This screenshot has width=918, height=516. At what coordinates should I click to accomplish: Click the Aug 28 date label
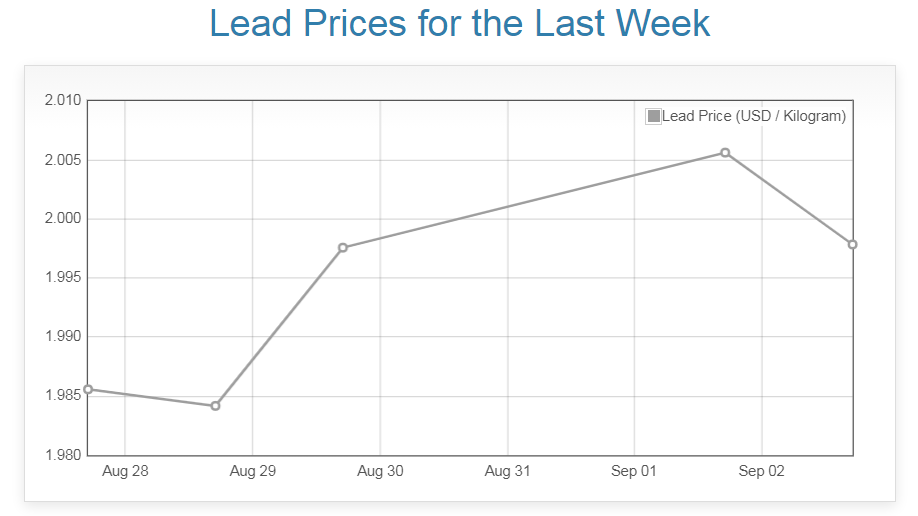click(125, 471)
